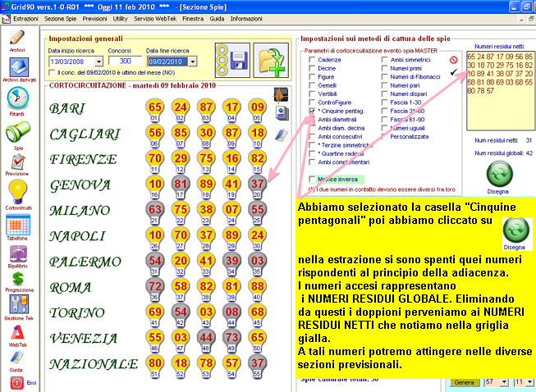Open the Guida menu
The image size is (536, 392).
(x=217, y=19)
